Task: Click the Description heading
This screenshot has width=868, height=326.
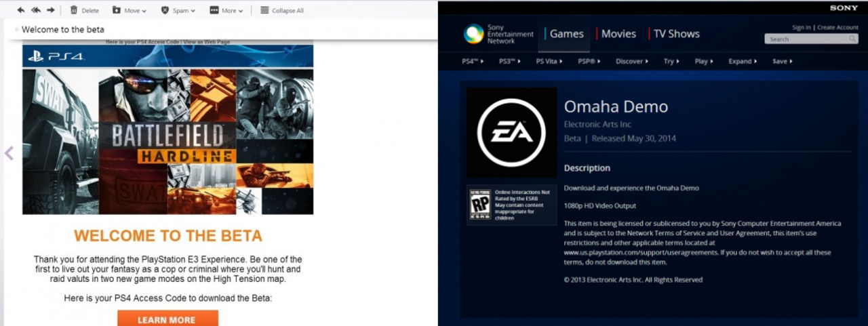Action: click(587, 168)
